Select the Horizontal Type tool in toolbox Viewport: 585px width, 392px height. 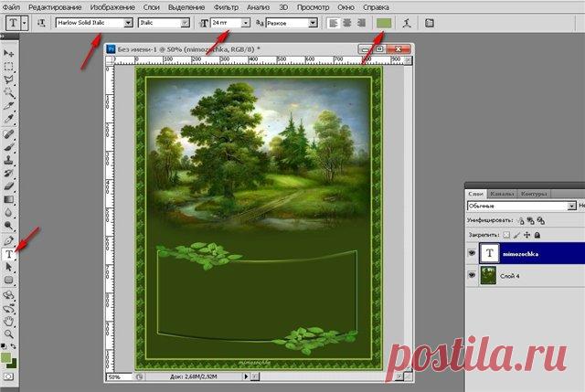coord(9,254)
